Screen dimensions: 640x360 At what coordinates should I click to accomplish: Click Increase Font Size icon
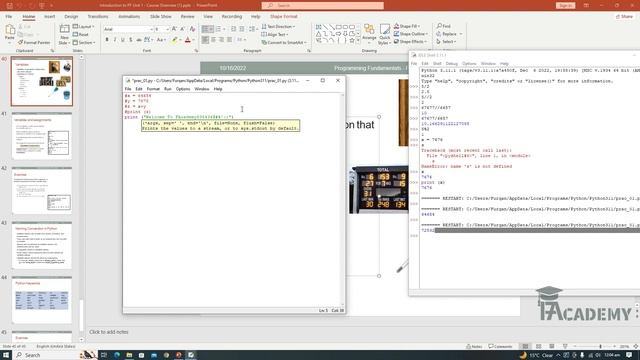coord(174,29)
